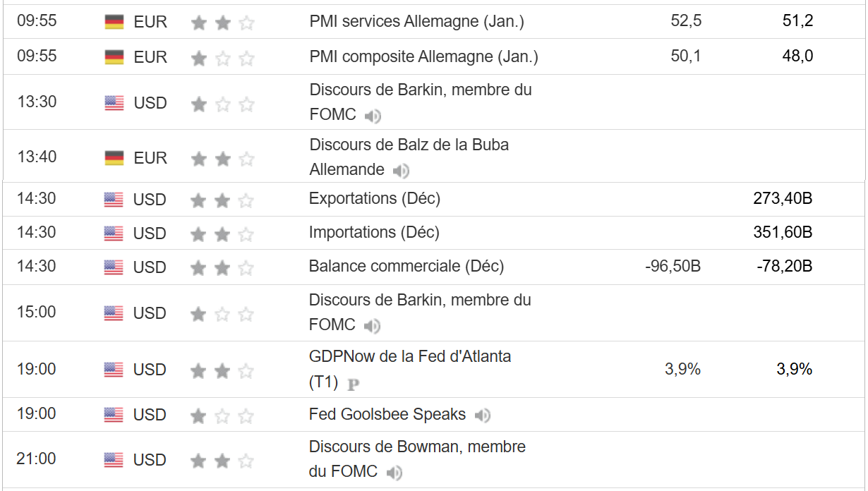
Task: Open GDPNow de la Fed d'Atlanta event
Action: tap(409, 357)
